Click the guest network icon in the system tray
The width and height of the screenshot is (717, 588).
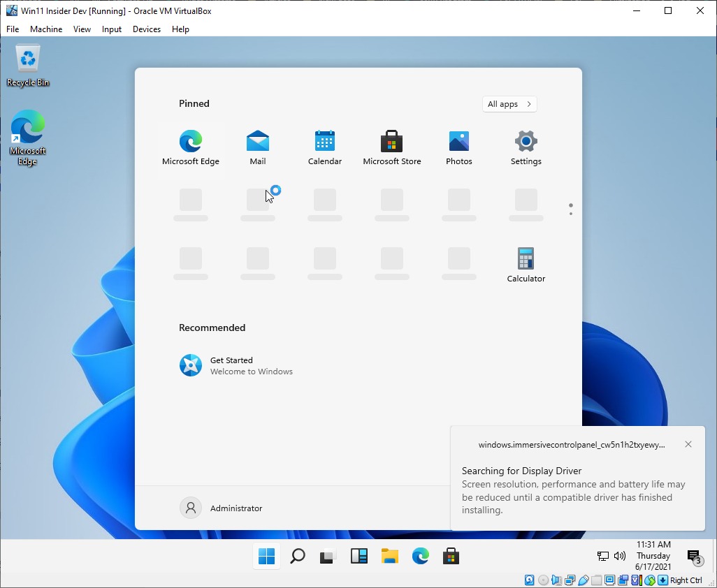click(603, 556)
